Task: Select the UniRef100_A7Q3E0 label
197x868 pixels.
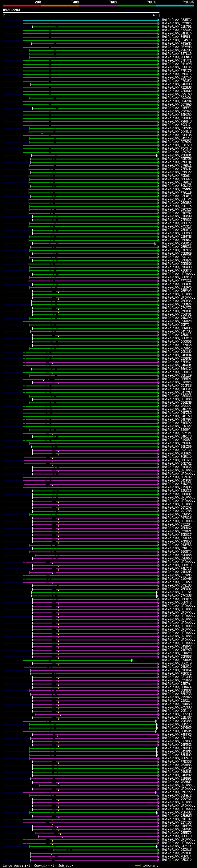Action: pos(176,81)
